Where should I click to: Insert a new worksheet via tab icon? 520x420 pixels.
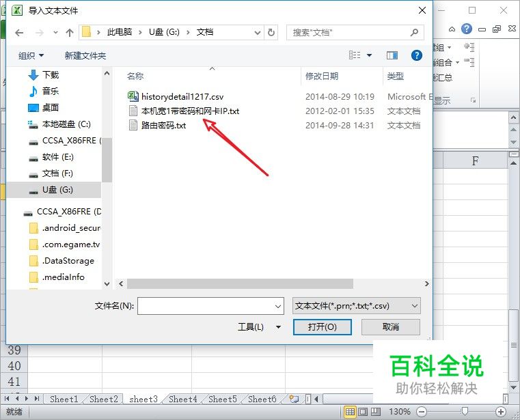(294, 399)
